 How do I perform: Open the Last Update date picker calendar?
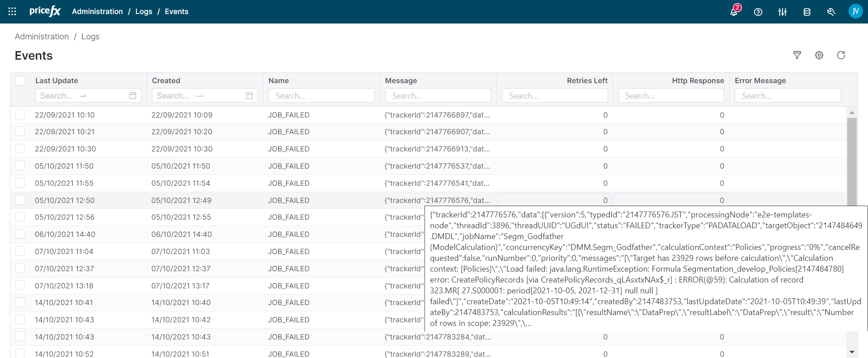[x=132, y=95]
